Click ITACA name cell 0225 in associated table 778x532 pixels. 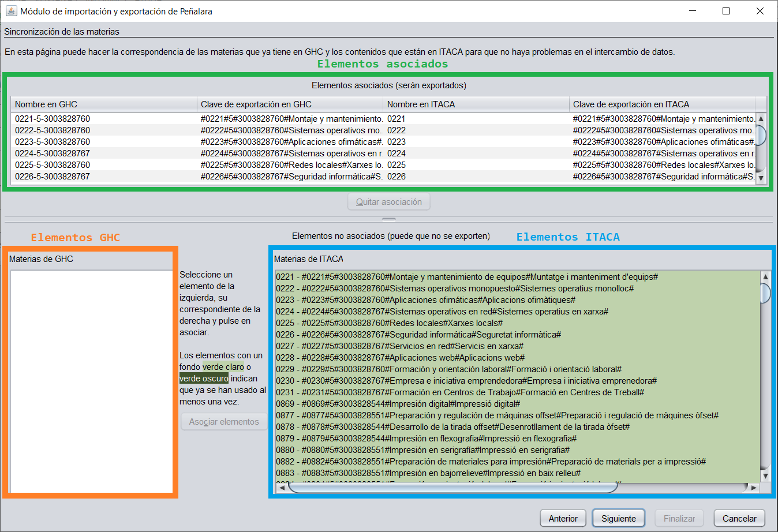click(476, 165)
